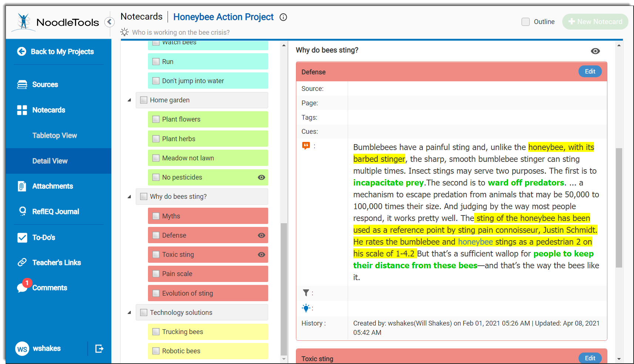Switch to Tabletop View
Viewport: 634px width, 364px height.
(x=54, y=135)
